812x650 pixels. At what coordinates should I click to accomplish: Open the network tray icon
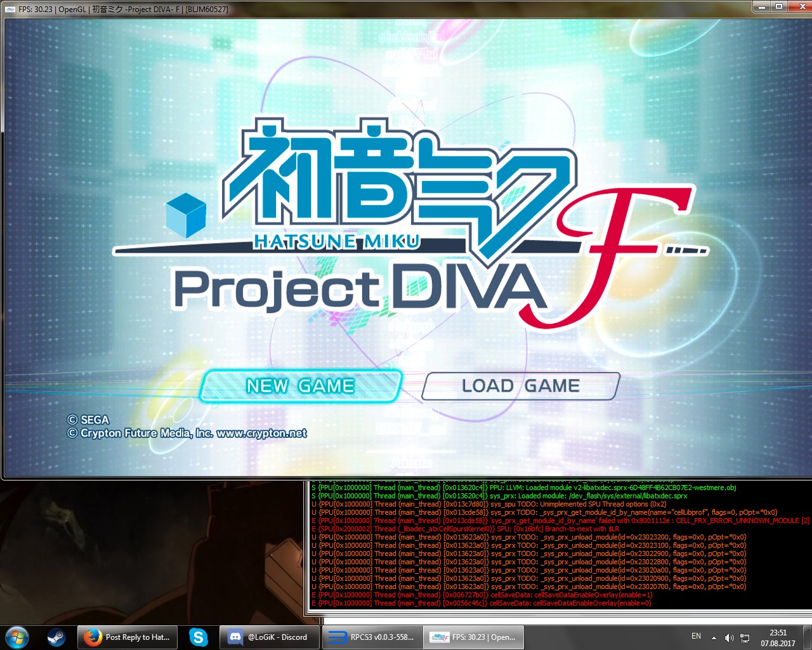point(745,637)
